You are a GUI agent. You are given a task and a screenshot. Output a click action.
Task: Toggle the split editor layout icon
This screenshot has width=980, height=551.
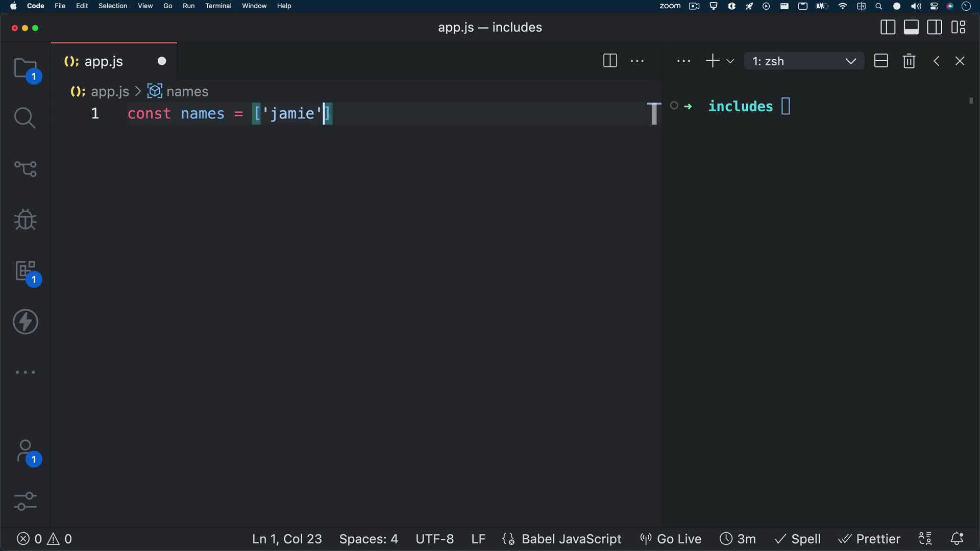click(x=610, y=61)
